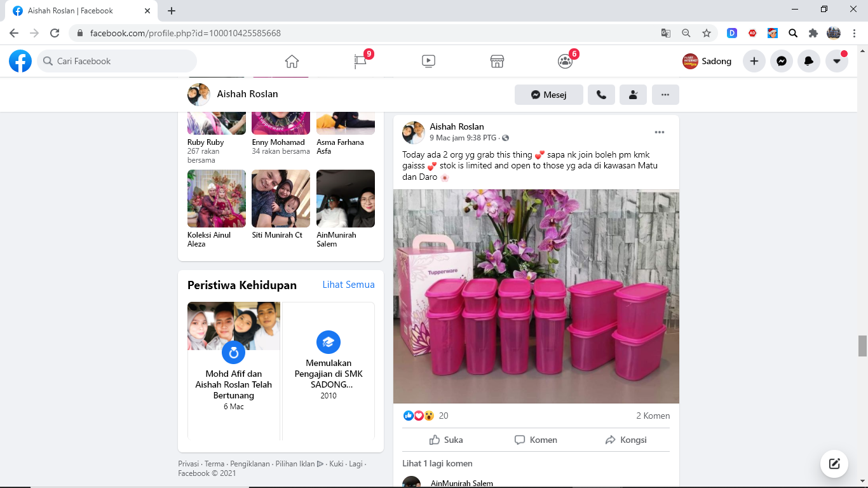
Task: Open the notifications bell icon
Action: [809, 62]
